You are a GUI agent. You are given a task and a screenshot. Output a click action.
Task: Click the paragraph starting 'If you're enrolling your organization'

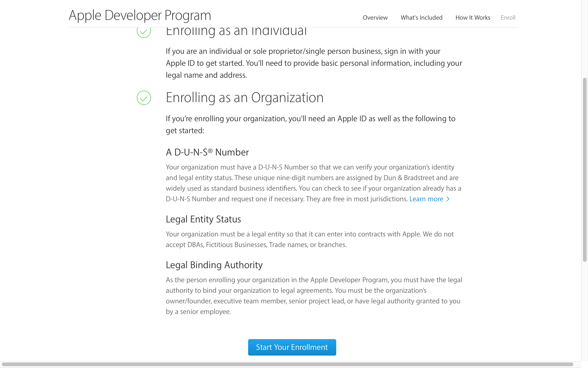tap(311, 124)
